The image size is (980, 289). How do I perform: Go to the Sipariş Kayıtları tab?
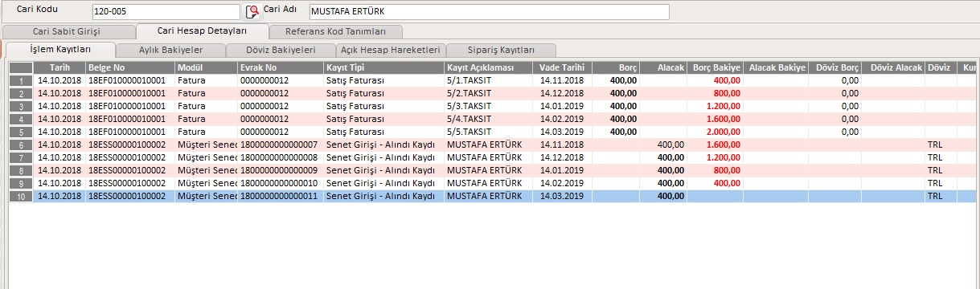click(x=501, y=50)
